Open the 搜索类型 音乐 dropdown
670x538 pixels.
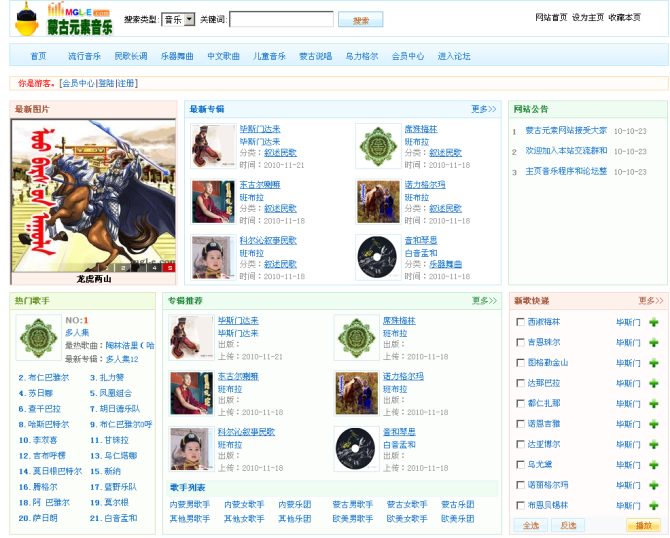tap(178, 20)
